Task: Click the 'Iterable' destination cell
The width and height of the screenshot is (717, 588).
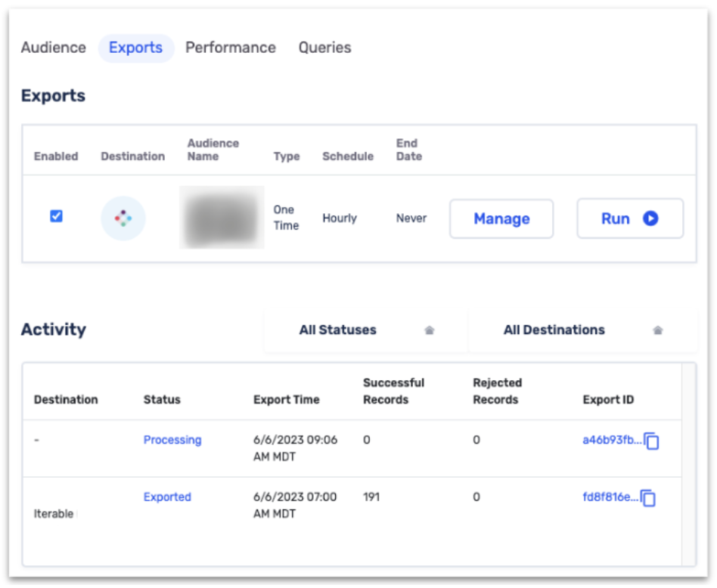Action: pos(54,513)
